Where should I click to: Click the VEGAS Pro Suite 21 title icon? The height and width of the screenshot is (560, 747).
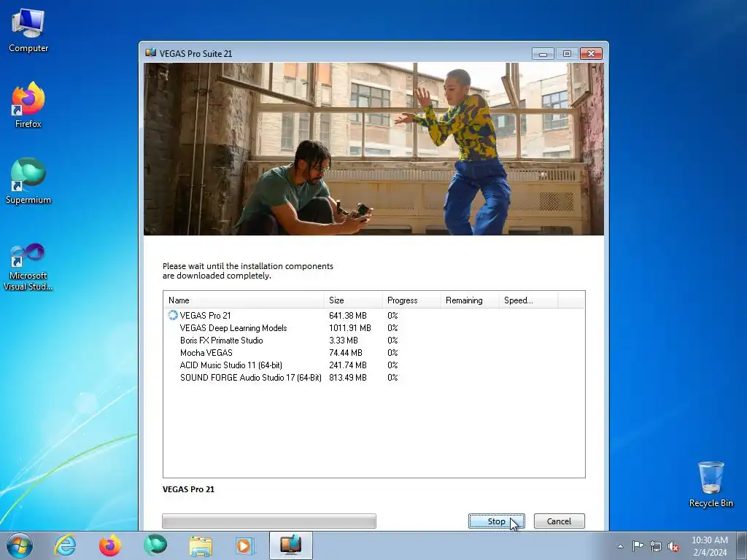point(151,52)
